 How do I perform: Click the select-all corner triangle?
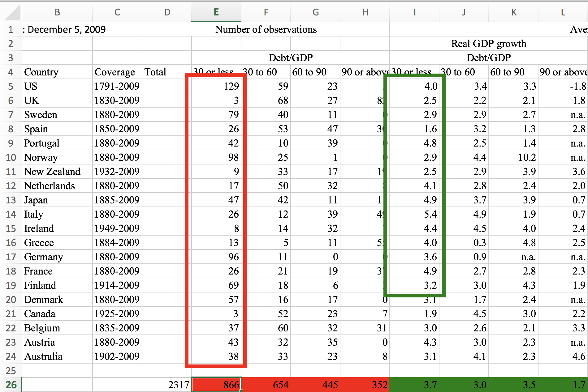pyautogui.click(x=11, y=12)
